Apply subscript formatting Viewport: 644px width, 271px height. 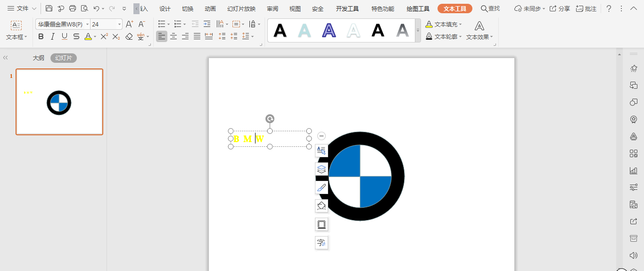(x=116, y=36)
